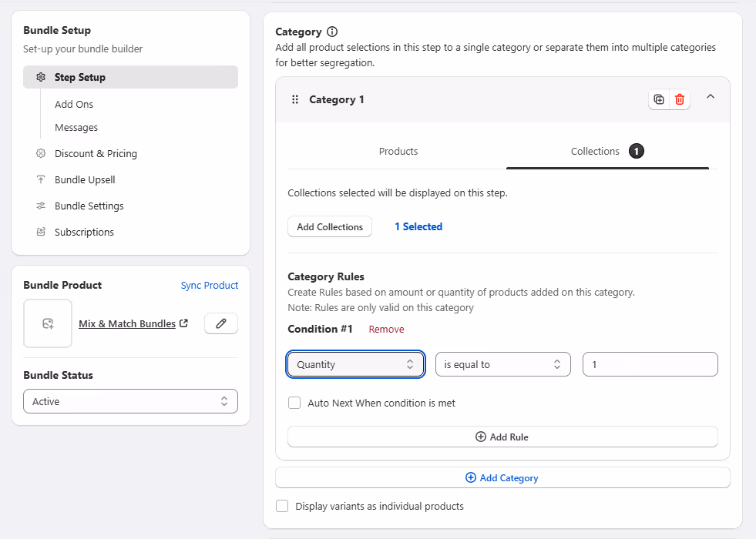Image resolution: width=756 pixels, height=539 pixels.
Task: Click the Subscriptions icon in sidebar
Action: 41,232
